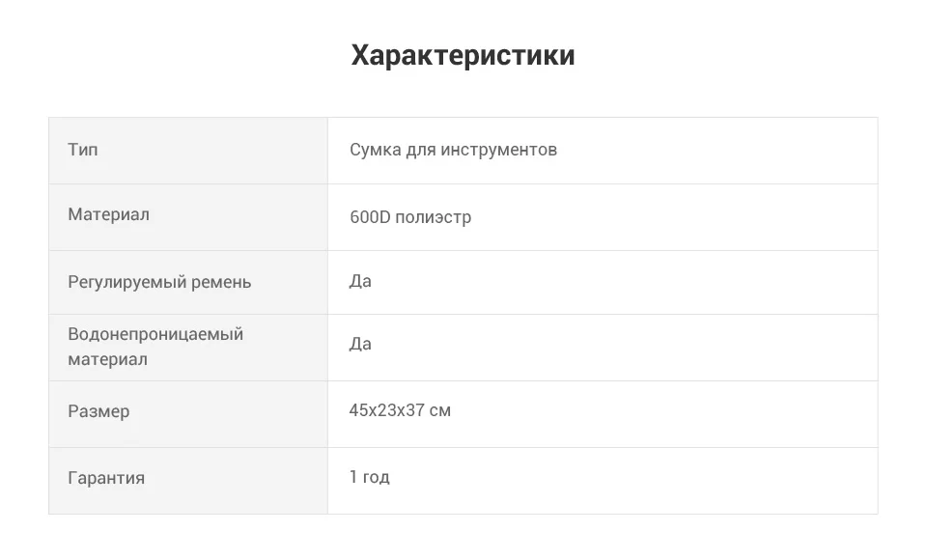Click the Да value for Водонепроницаемый материал
The height and width of the screenshot is (560, 927).
click(x=360, y=344)
